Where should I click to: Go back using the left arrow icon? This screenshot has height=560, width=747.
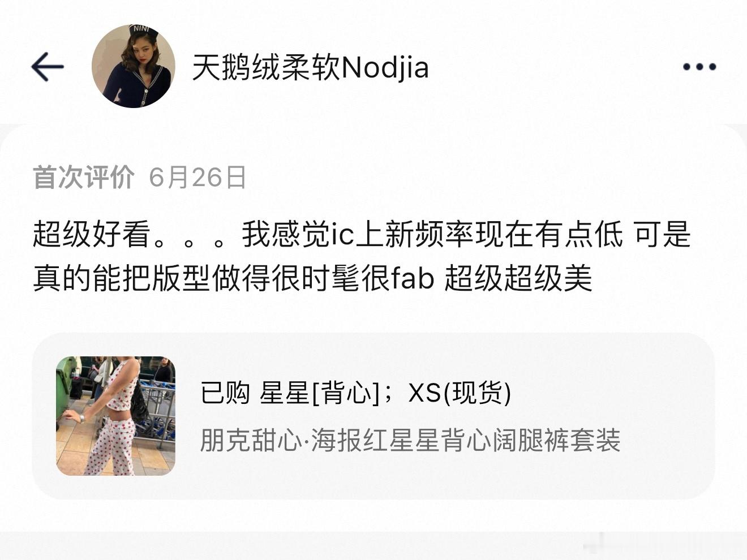point(47,67)
